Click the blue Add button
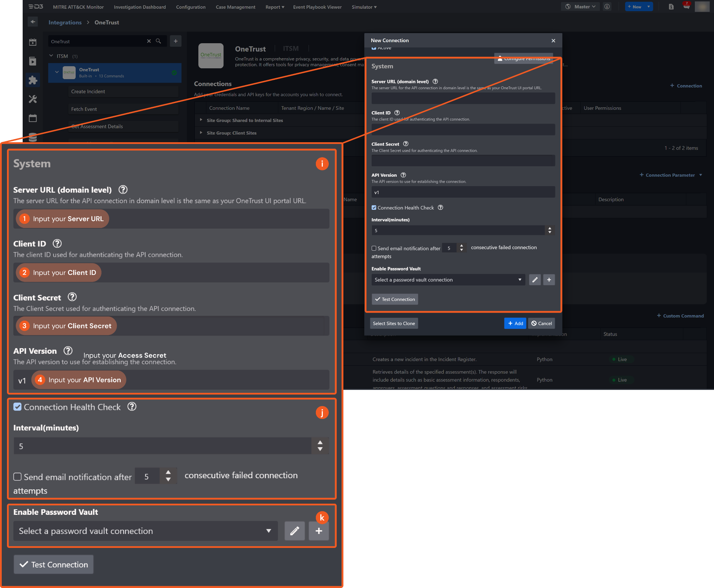714x588 pixels. pos(515,323)
